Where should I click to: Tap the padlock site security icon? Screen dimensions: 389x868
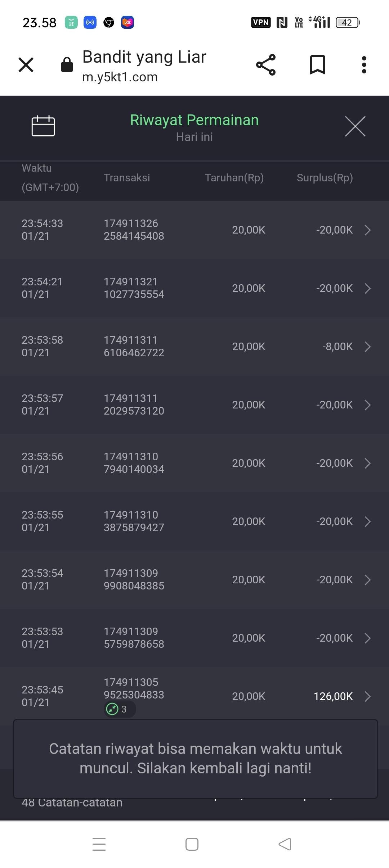pos(67,65)
